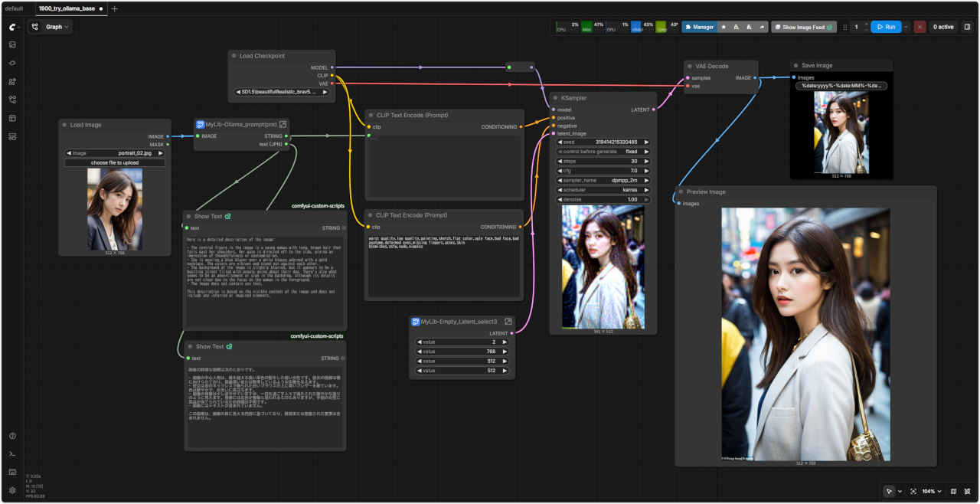This screenshot has height=504, width=980.
Task: Select the 1900_try_ollama_base tab
Action: [x=66, y=8]
